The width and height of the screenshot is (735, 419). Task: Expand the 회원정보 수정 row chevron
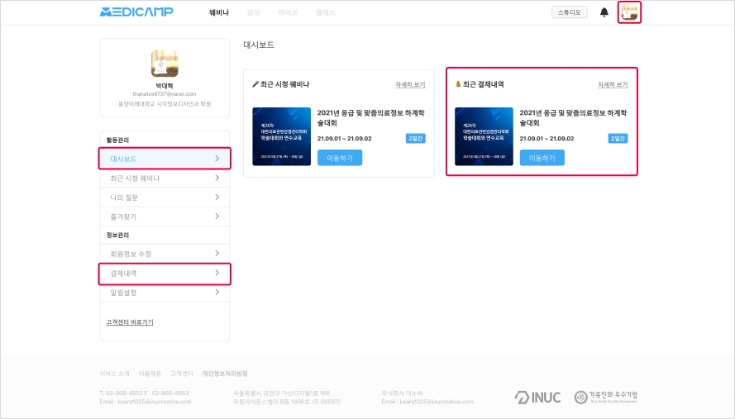(x=217, y=254)
